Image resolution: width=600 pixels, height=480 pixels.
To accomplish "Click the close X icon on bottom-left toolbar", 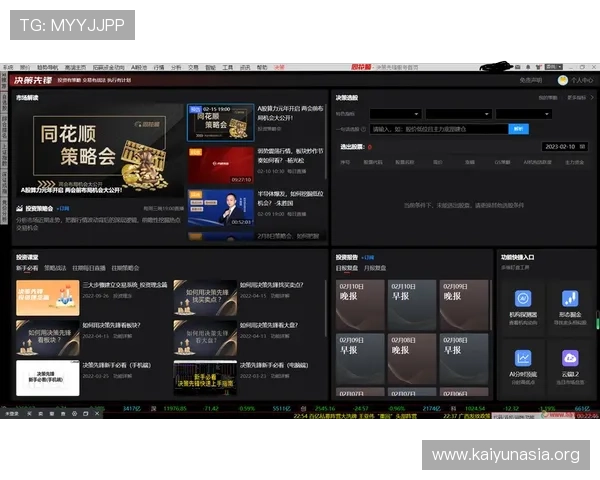I will tap(97, 413).
